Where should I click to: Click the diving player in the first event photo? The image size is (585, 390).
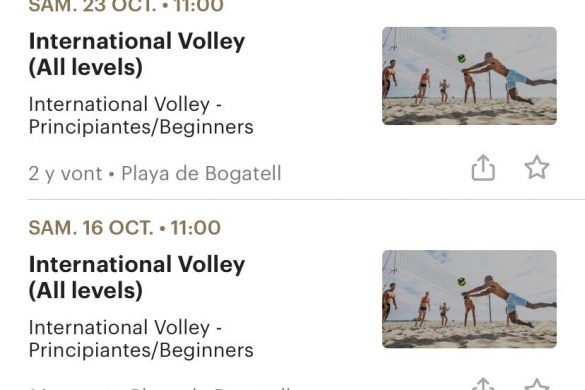(509, 77)
